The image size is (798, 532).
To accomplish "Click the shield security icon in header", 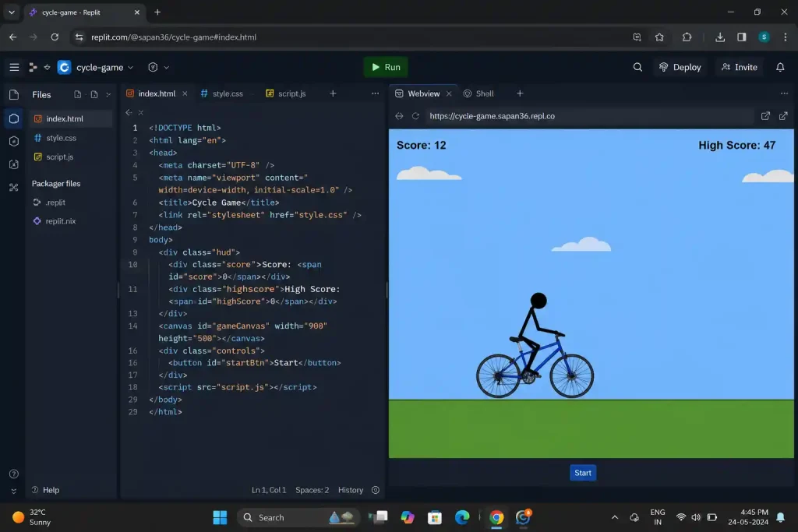I will point(153,67).
